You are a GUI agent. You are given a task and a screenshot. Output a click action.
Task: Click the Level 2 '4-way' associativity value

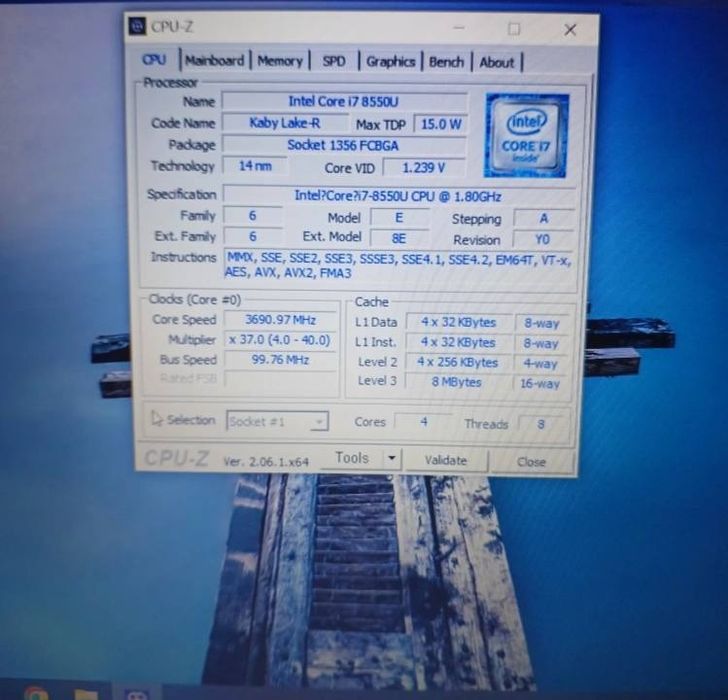pyautogui.click(x=540, y=363)
